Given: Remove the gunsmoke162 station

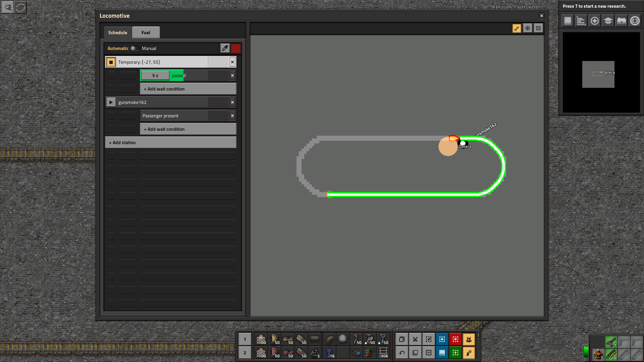Looking at the screenshot, I should [232, 102].
